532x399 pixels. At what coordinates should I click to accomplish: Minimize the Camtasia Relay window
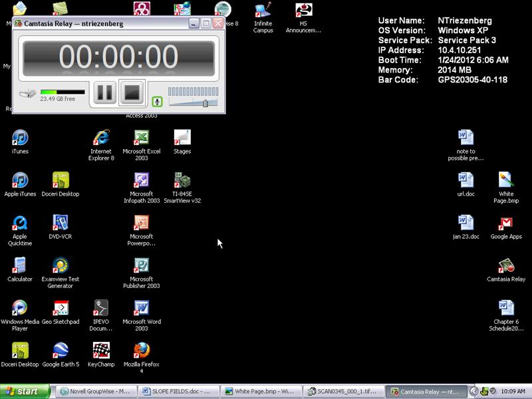(194, 23)
